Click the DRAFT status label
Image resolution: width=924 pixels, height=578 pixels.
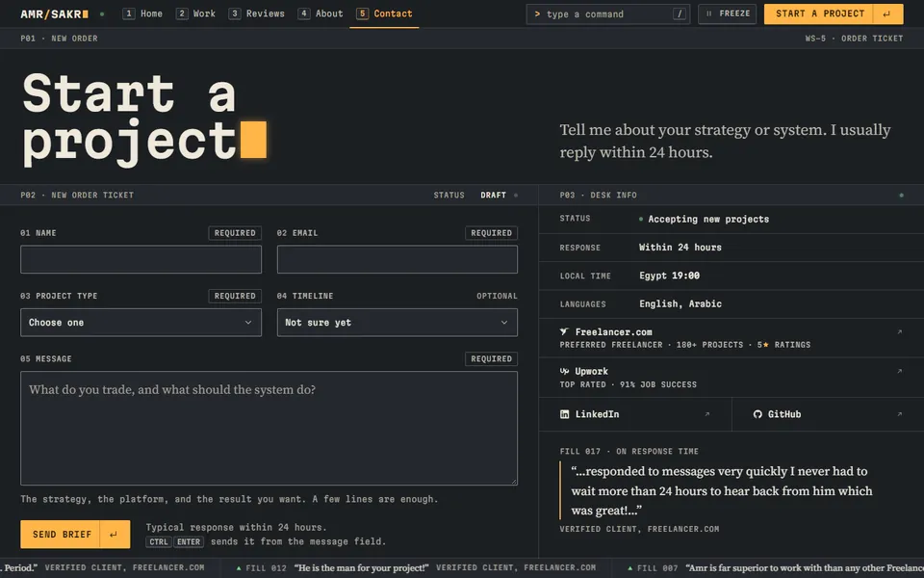[493, 195]
